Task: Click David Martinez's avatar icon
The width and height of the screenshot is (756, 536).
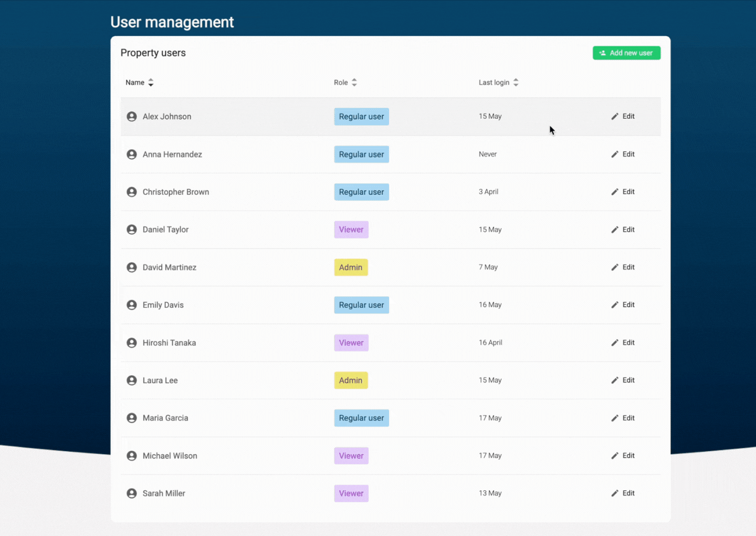Action: [132, 267]
